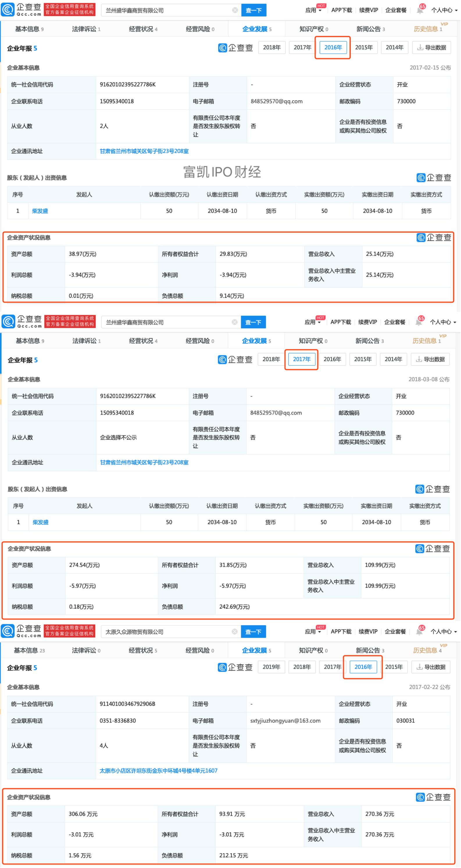Select the 2019年 annual report tab
The image size is (461, 868).
click(x=271, y=667)
